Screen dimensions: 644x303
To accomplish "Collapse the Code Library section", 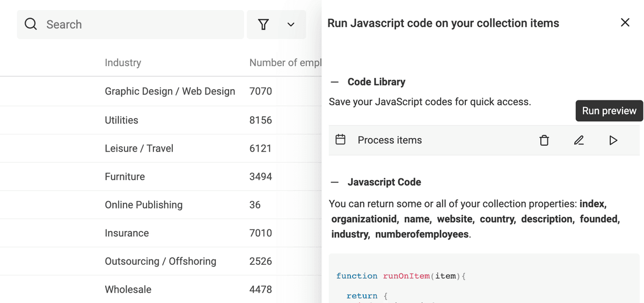I will pos(335,82).
